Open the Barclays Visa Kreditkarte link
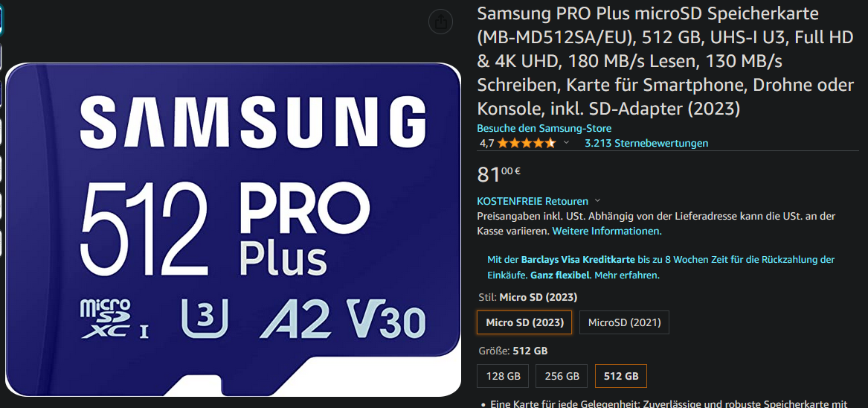868x408 pixels. pyautogui.click(x=578, y=259)
